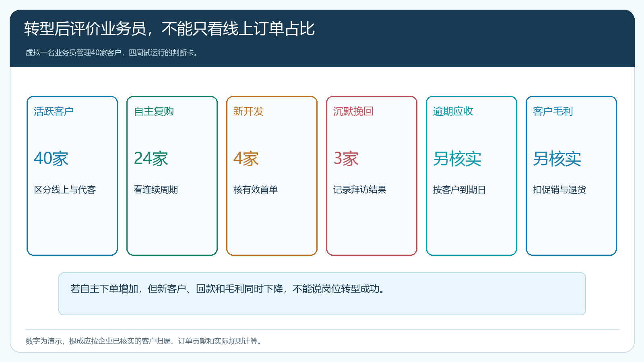Viewport: 644px width, 362px height.
Task: Select the 4家 value
Action: pyautogui.click(x=246, y=158)
